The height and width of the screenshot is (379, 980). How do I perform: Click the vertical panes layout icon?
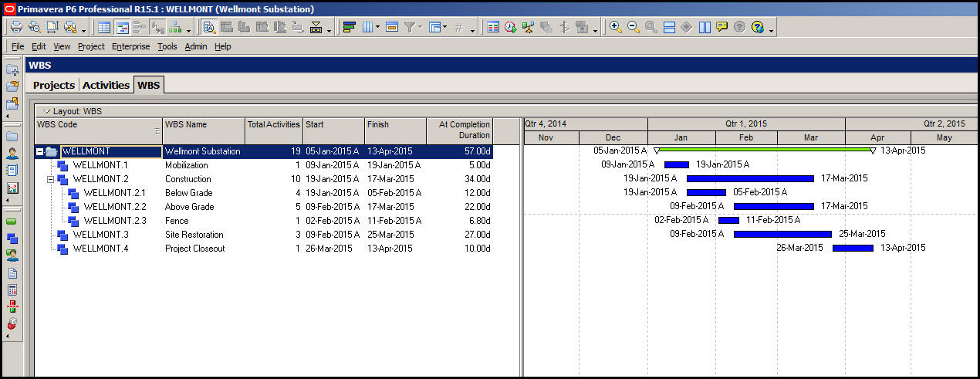(705, 27)
